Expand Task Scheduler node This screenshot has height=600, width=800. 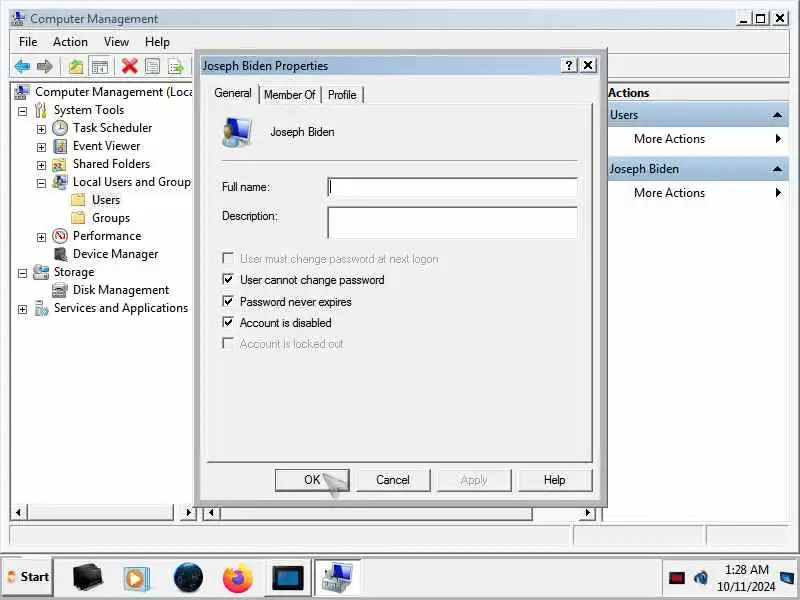[41, 129]
